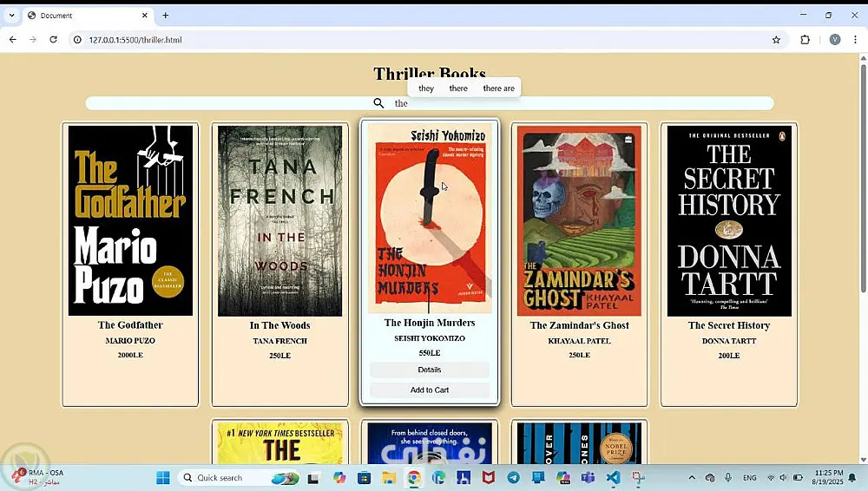Screen dimensions: 868x491
Task: Select the Document browser tab
Action: 89,16
